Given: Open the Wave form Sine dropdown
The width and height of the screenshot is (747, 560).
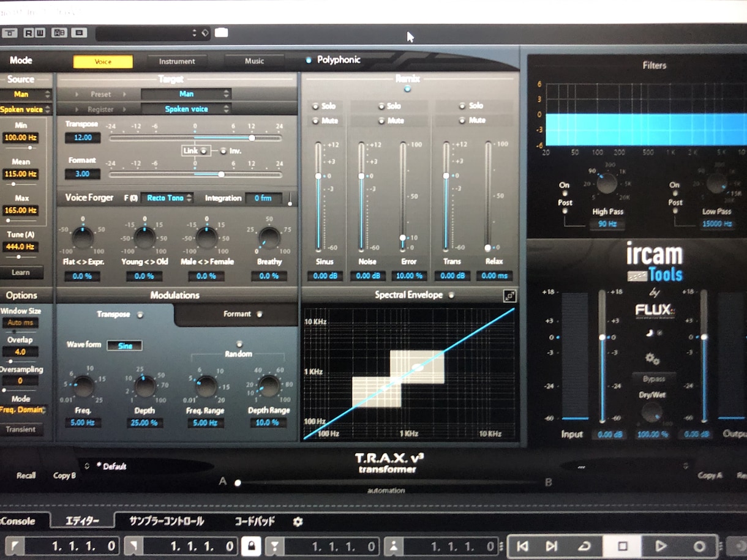Looking at the screenshot, I should coord(125,346).
